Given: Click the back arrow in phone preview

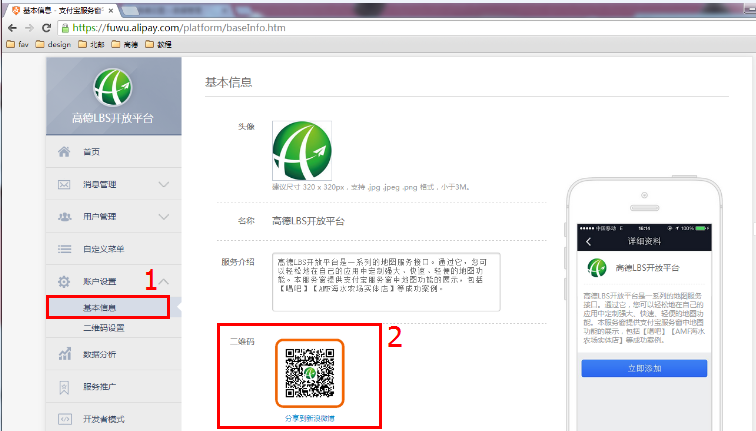Looking at the screenshot, I should pos(588,242).
